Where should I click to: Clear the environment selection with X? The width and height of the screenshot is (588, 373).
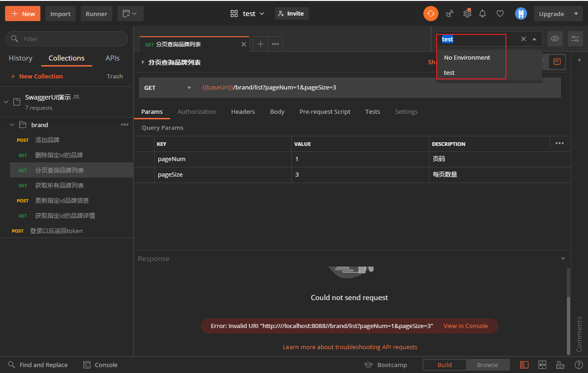click(x=523, y=39)
